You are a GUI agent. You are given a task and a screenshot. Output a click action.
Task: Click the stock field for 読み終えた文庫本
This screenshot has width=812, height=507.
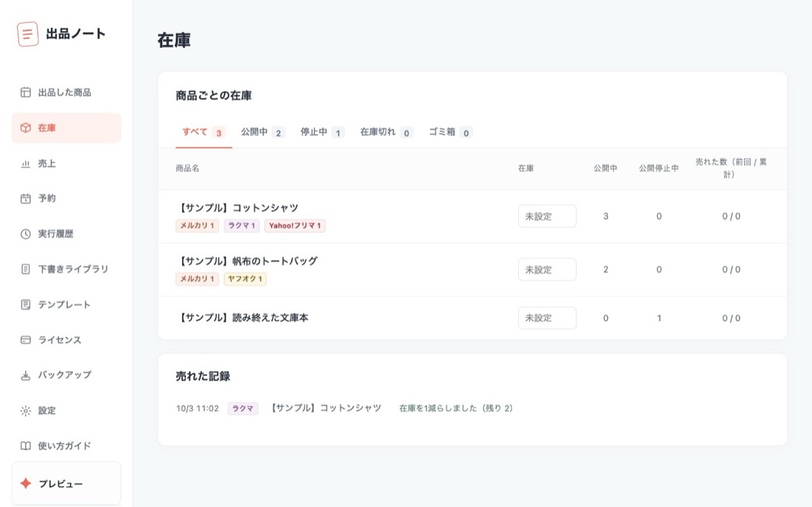(x=547, y=318)
